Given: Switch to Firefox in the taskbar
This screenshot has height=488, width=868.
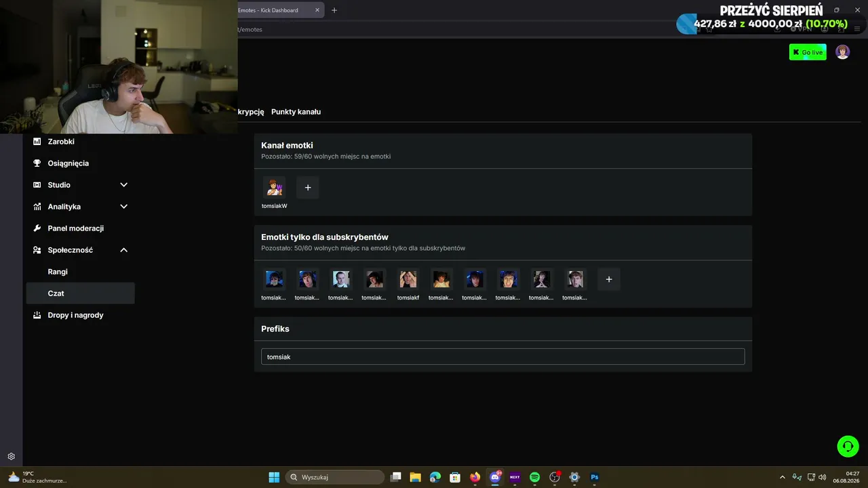Looking at the screenshot, I should click(475, 477).
